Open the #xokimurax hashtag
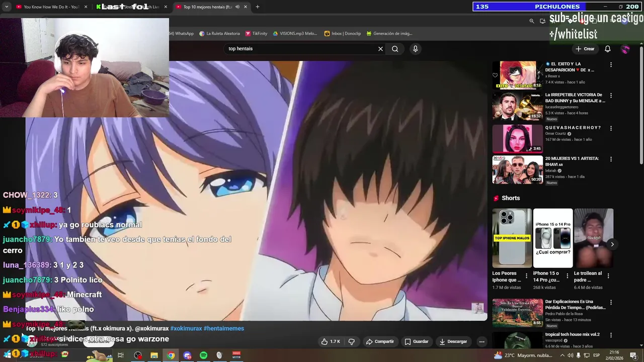 click(186, 328)
